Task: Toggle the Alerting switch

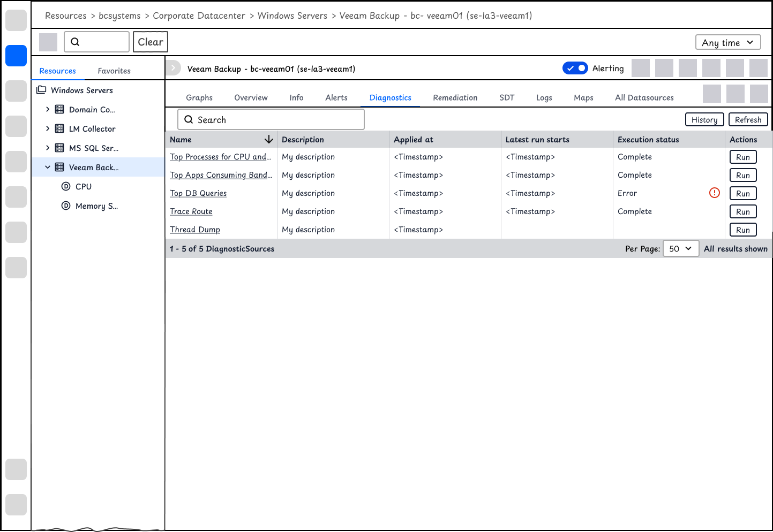Action: coord(575,68)
